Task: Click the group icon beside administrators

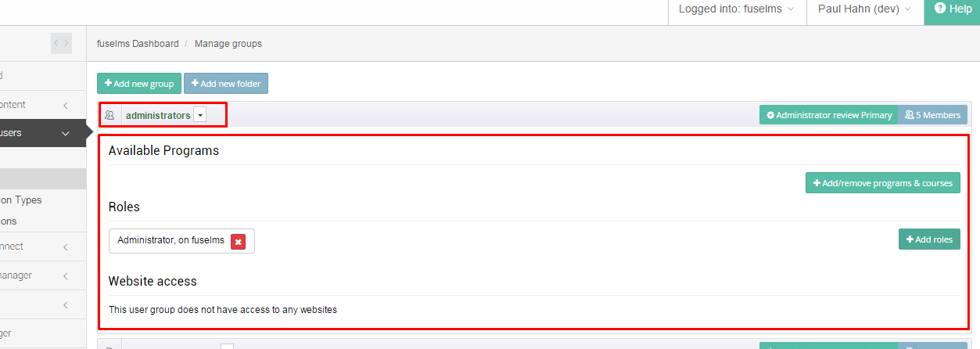Action: pyautogui.click(x=109, y=115)
